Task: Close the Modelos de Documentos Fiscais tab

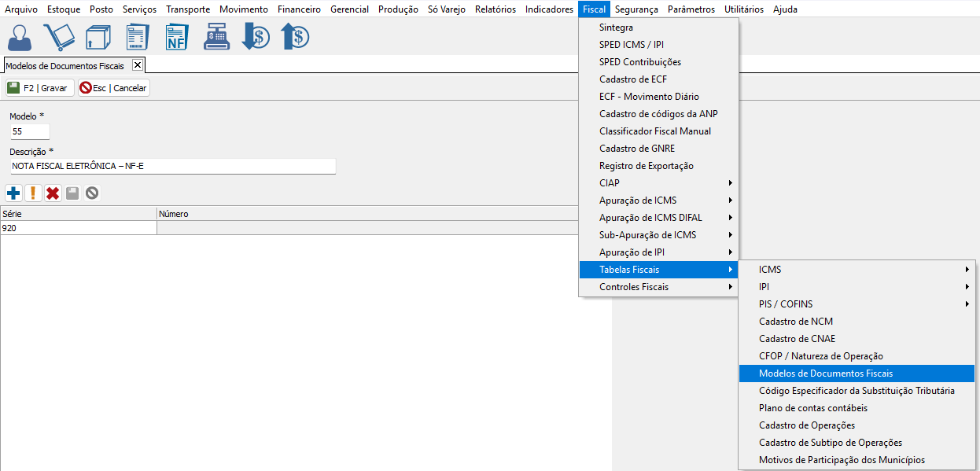Action: 137,65
